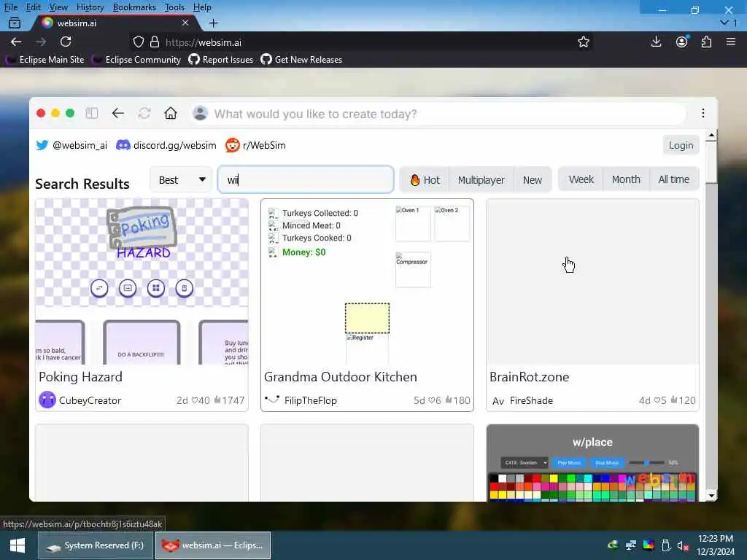
Task: Open the w/place project thumbnail
Action: click(592, 463)
